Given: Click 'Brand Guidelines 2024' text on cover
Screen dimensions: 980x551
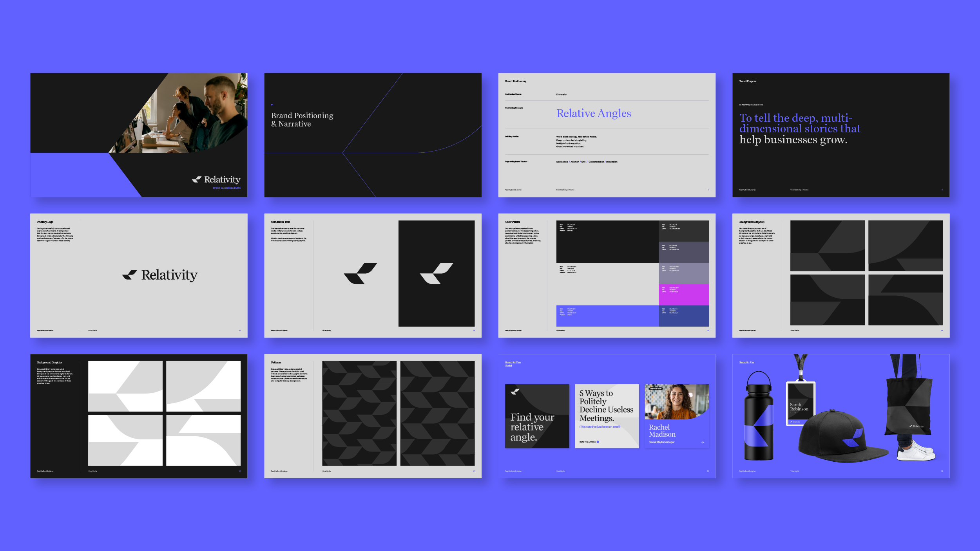Looking at the screenshot, I should click(226, 188).
